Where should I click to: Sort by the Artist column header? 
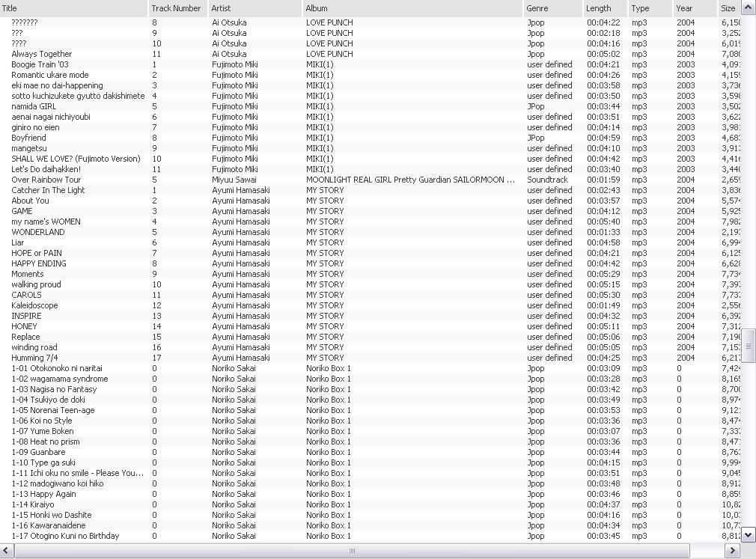point(254,8)
